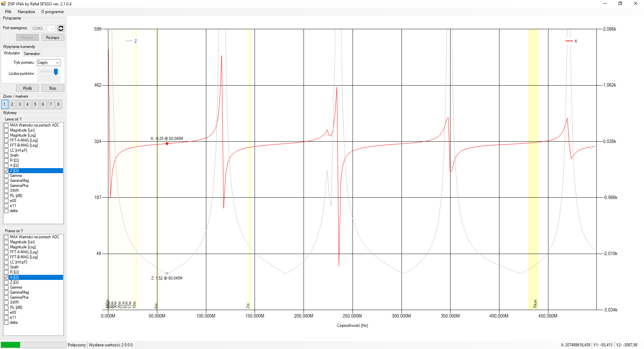The width and height of the screenshot is (644, 349).
Task: Click the Rozłącz button
Action: (x=53, y=38)
